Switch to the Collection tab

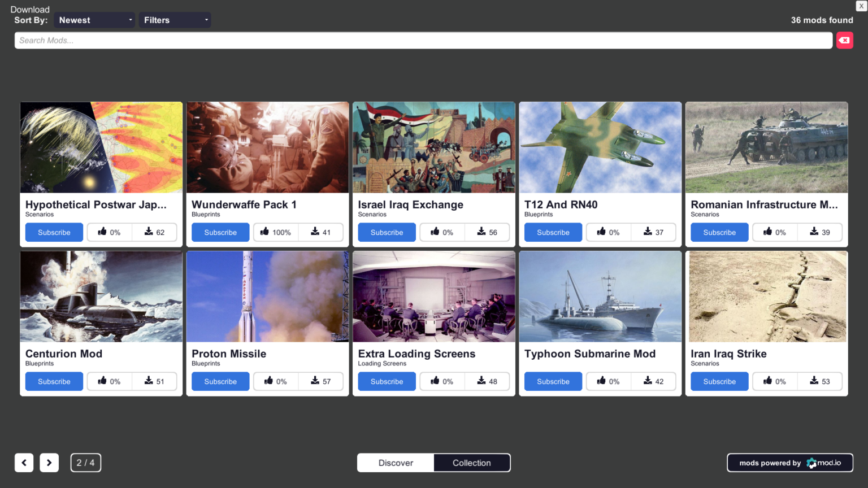pos(472,463)
